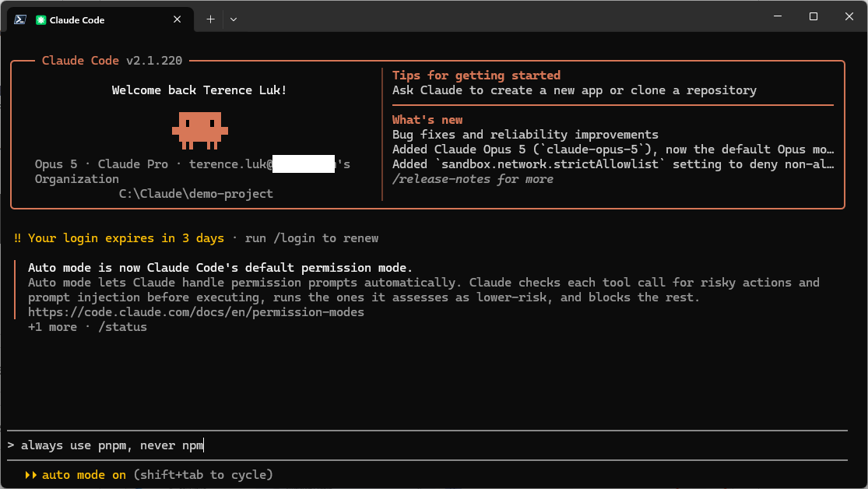This screenshot has width=868, height=489.
Task: Close the Claude Code tab
Action: tap(177, 19)
